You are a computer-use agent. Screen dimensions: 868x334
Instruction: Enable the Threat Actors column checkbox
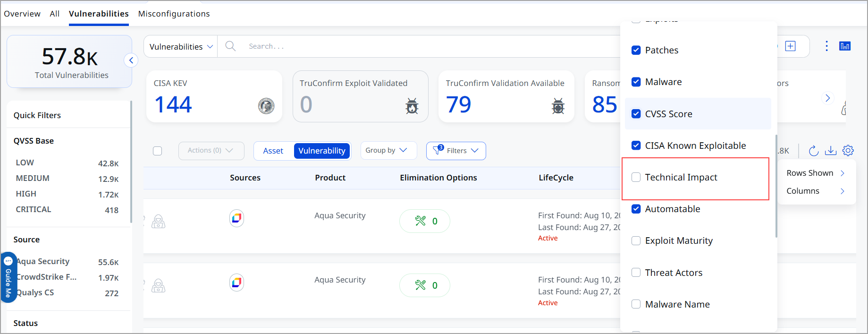[x=636, y=273]
